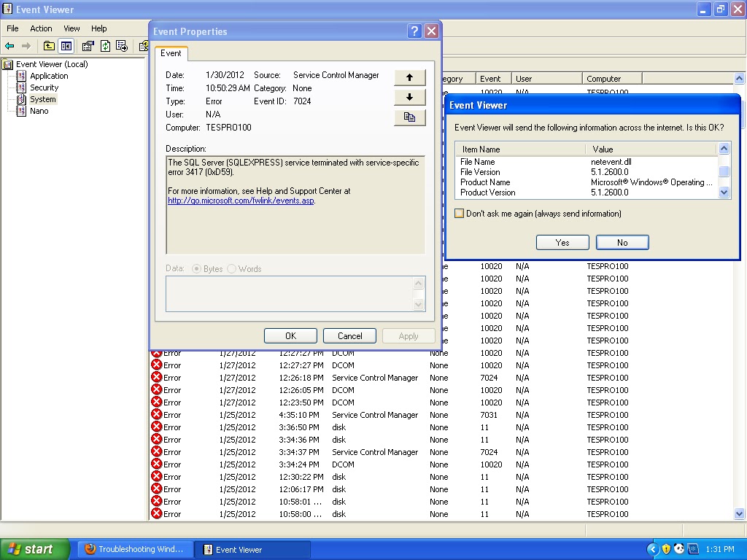Click Yes to send the information
The width and height of the screenshot is (747, 560).
tap(562, 243)
